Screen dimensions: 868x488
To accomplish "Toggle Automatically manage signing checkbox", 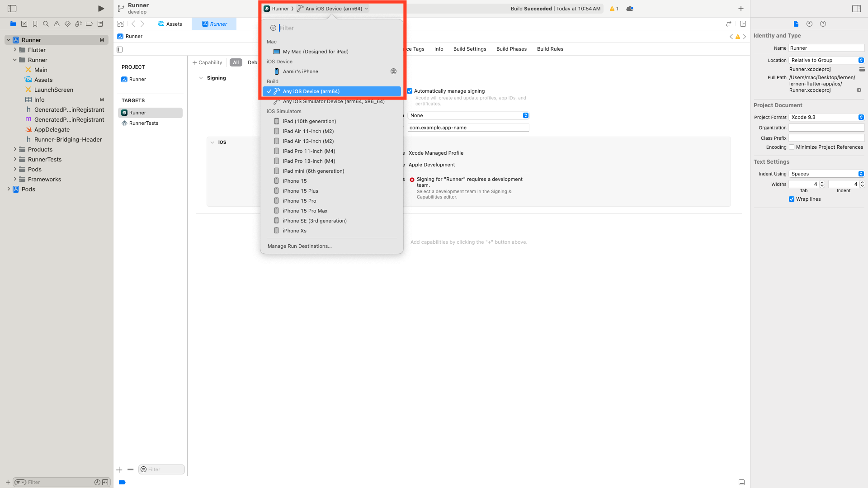I will tap(410, 91).
